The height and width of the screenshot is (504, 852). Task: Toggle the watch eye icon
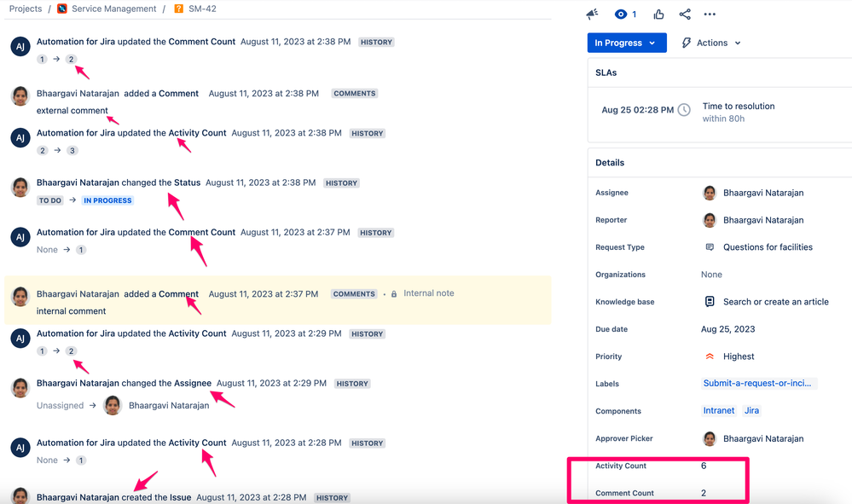(621, 14)
